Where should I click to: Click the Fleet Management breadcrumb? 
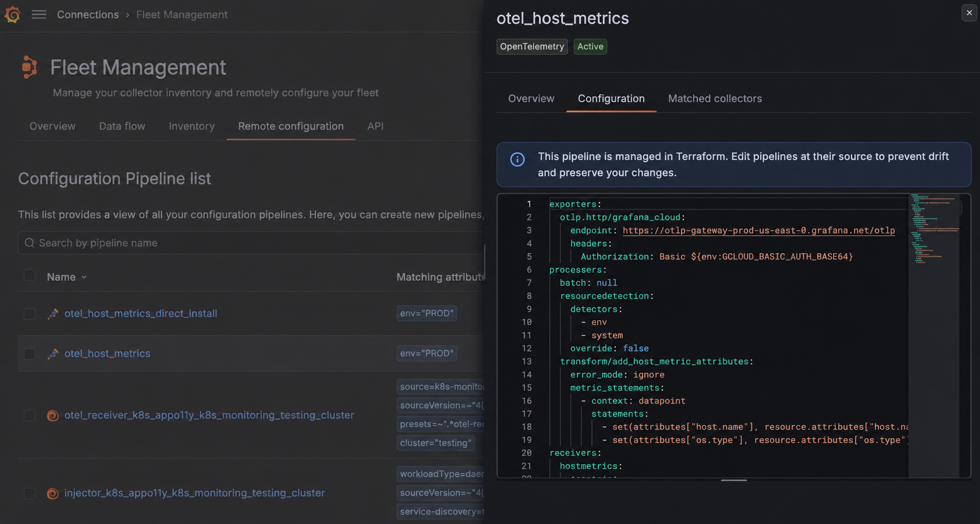pyautogui.click(x=182, y=14)
